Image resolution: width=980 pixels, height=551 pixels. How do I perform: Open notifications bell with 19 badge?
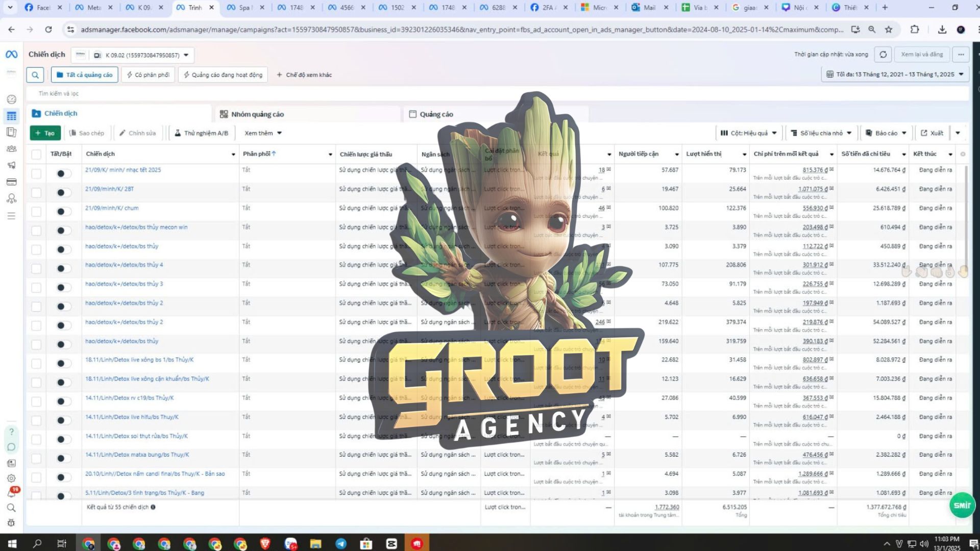point(11,493)
